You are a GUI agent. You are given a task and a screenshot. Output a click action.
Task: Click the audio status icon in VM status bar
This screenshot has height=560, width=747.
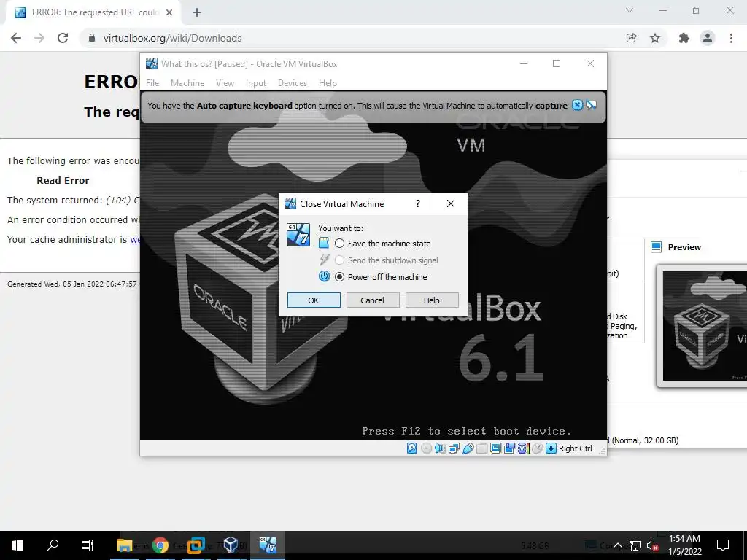pos(440,448)
